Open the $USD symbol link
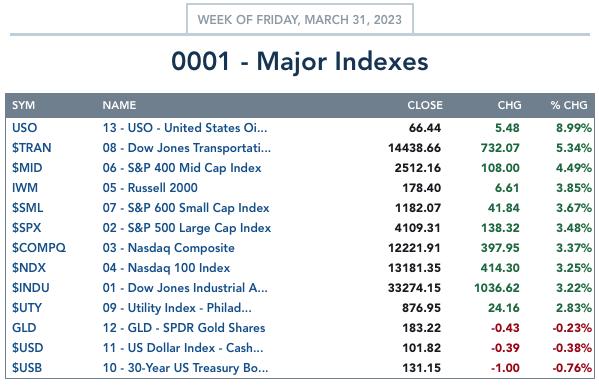 [x=28, y=348]
